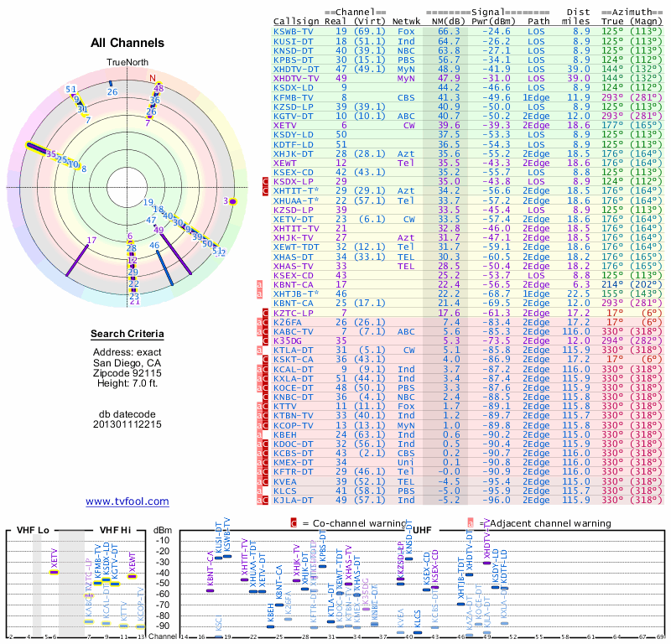
Task: Click the VHF Lo band label
Action: tap(33, 530)
